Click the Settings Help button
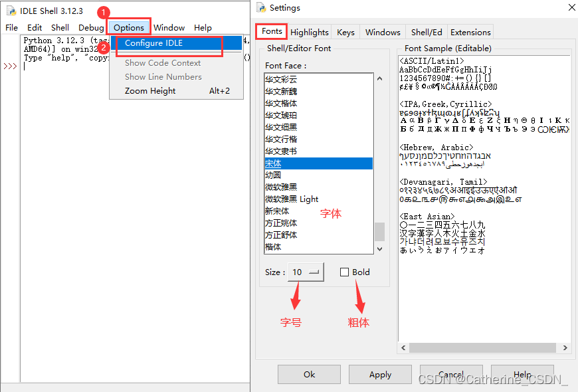The width and height of the screenshot is (578, 392). [522, 375]
